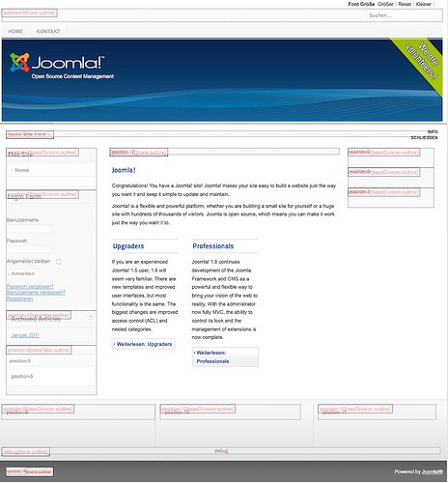Click the 'Professionals' heading
Viewport: 448px width, 483px height.
pos(213,246)
